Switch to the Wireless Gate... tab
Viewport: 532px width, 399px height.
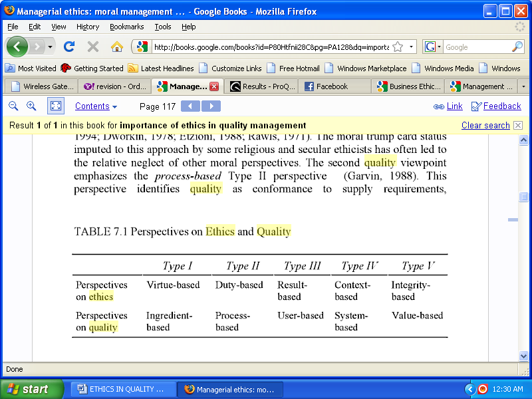41,86
